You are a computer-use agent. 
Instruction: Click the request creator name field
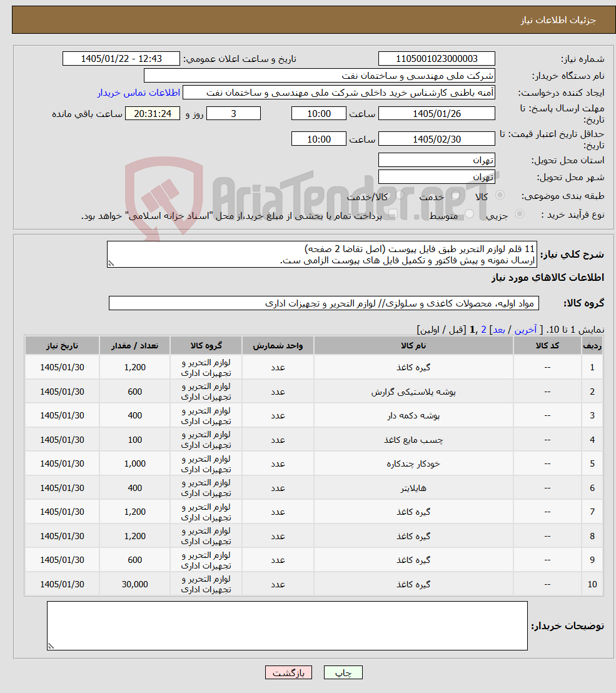pos(338,93)
